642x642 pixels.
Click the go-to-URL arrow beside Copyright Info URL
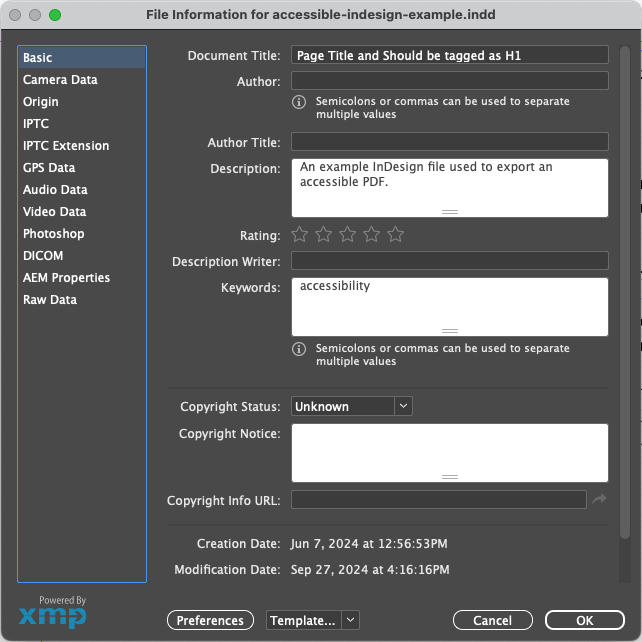click(599, 499)
